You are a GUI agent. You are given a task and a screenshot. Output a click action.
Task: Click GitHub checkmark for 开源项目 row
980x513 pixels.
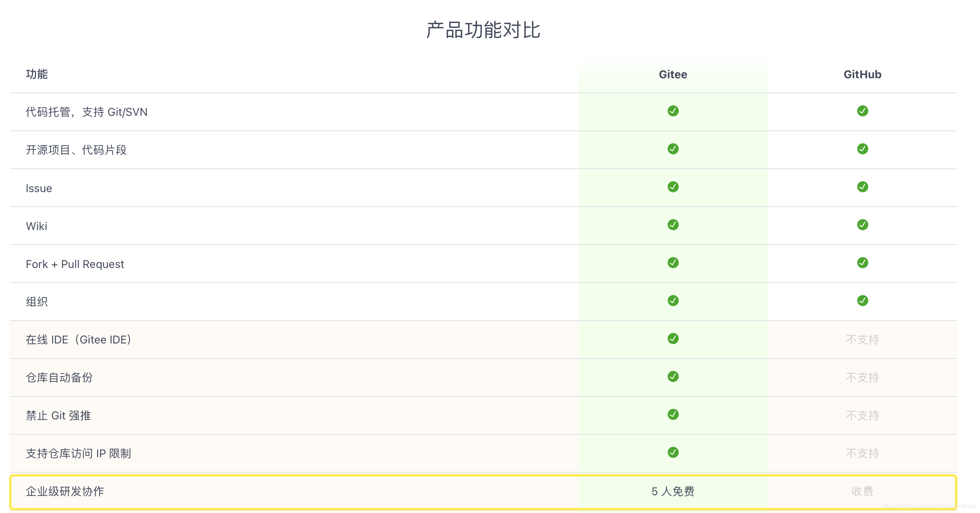(x=862, y=149)
